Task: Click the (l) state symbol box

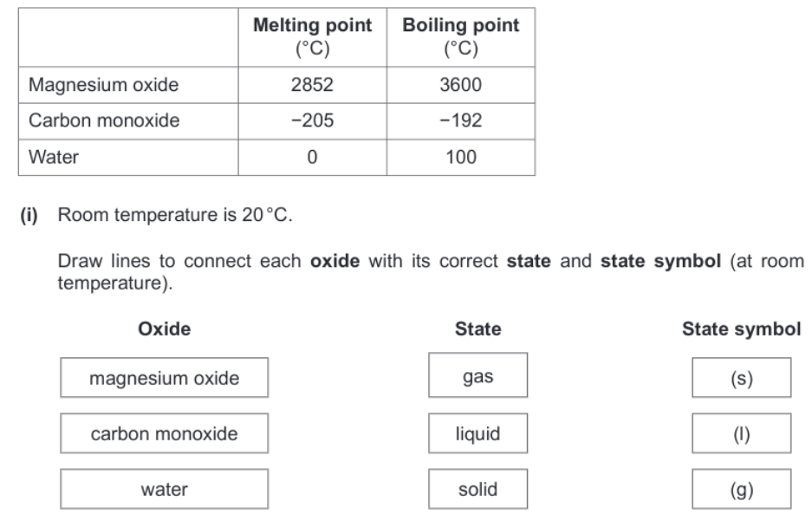Action: click(x=741, y=433)
